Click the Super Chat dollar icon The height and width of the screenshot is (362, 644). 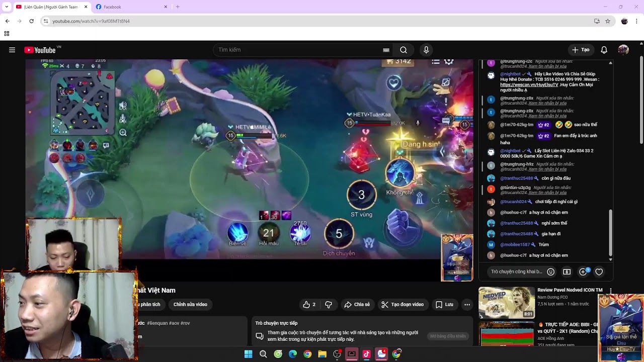(567, 271)
